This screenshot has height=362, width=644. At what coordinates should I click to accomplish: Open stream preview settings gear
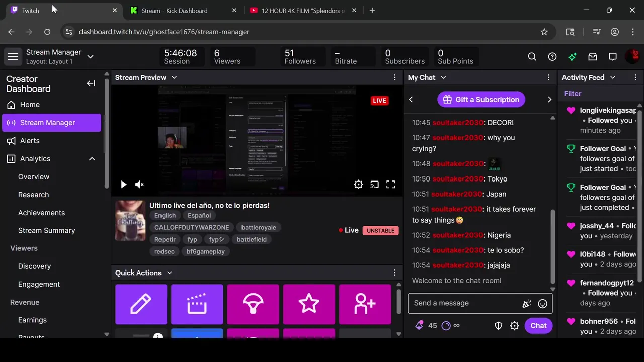pos(358,185)
